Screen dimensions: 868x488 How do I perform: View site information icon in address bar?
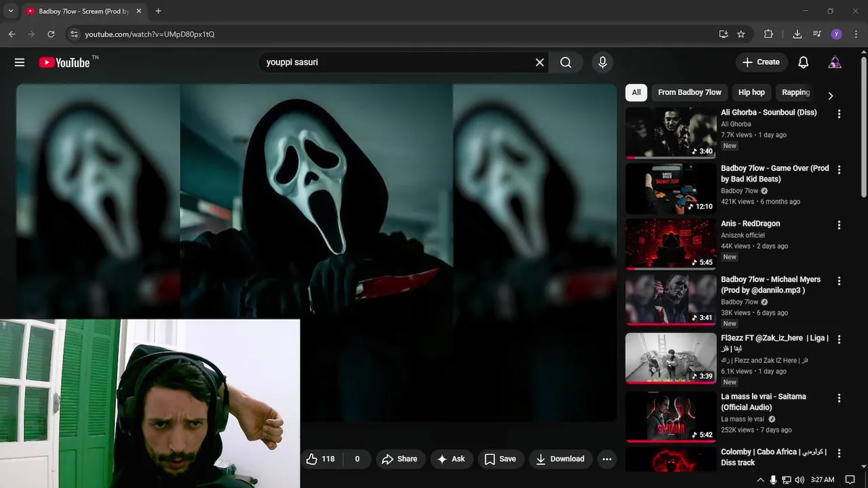(74, 34)
